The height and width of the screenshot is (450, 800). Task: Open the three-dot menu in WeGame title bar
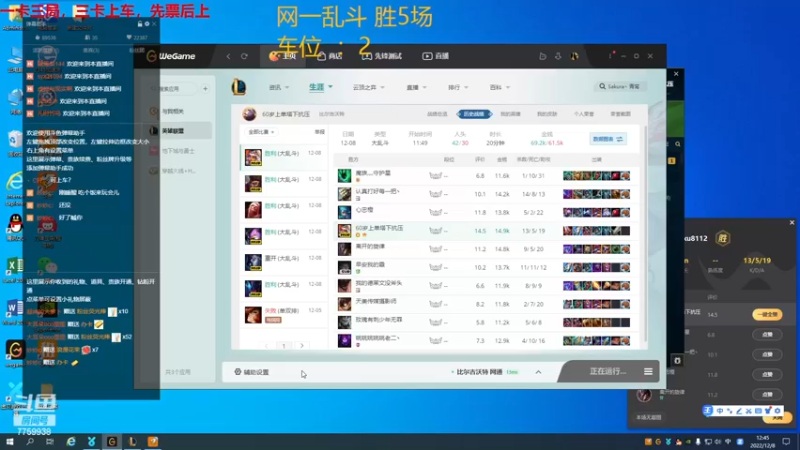(x=610, y=56)
